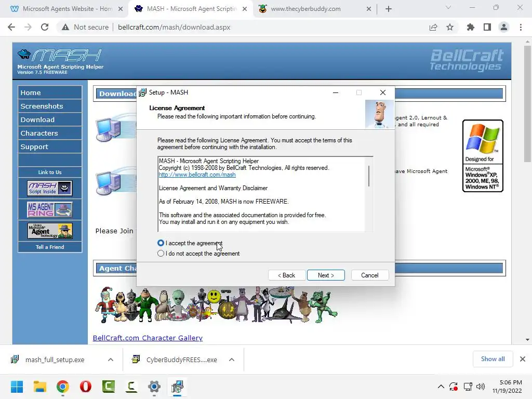Viewport: 532px width, 399px height.
Task: Click the Uses Microsoft Agent Technology badge
Action: 50,231
